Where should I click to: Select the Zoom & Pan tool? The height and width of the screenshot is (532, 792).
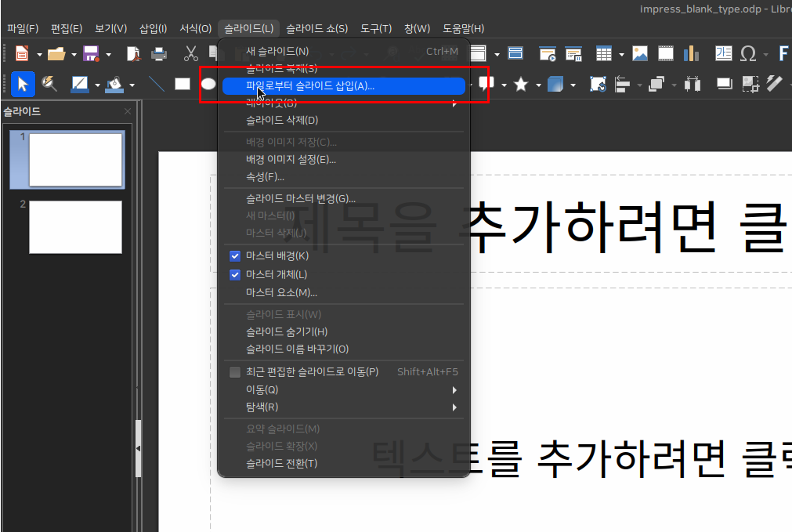tap(49, 84)
